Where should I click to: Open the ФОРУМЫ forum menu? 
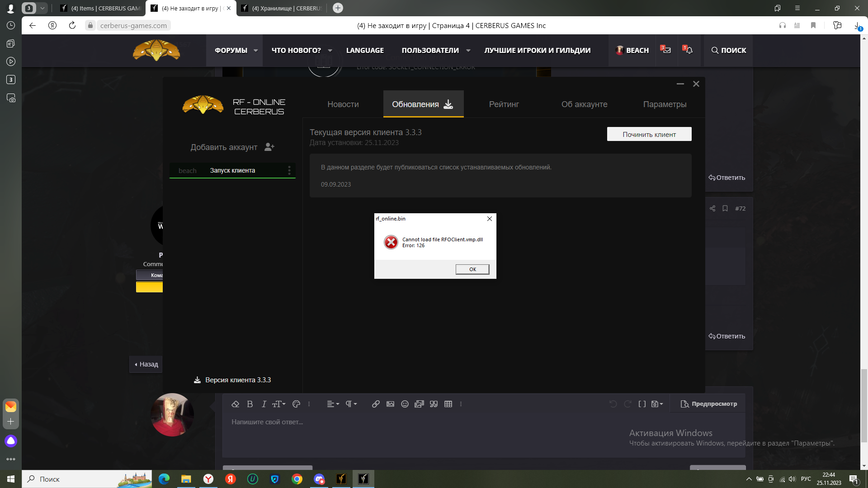click(x=231, y=51)
